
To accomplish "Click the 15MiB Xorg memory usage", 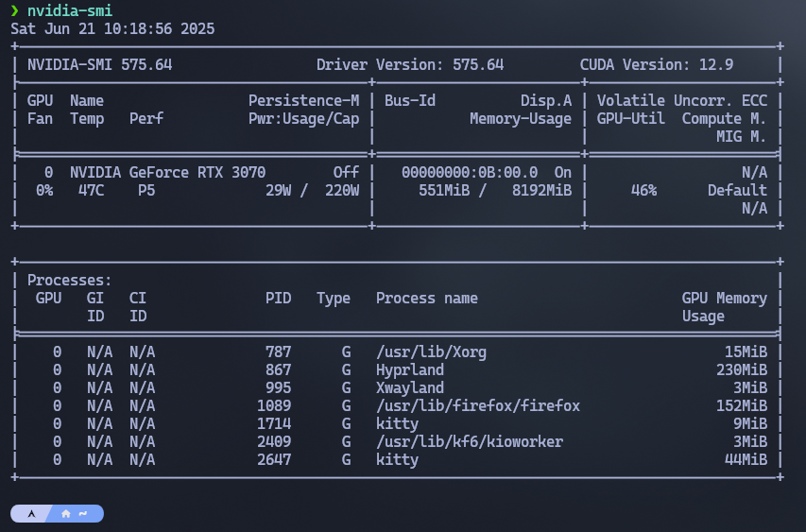I will point(746,352).
